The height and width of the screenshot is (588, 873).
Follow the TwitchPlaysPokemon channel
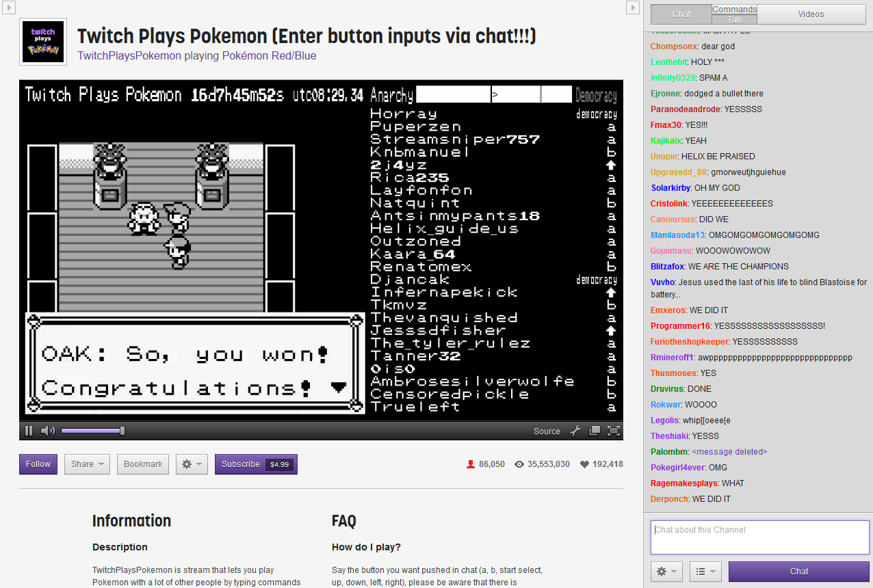(x=38, y=464)
